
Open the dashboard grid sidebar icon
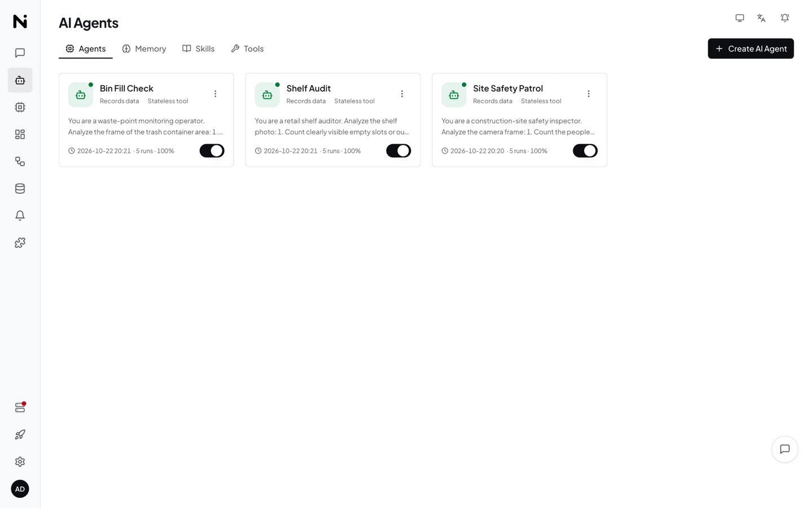[20, 134]
